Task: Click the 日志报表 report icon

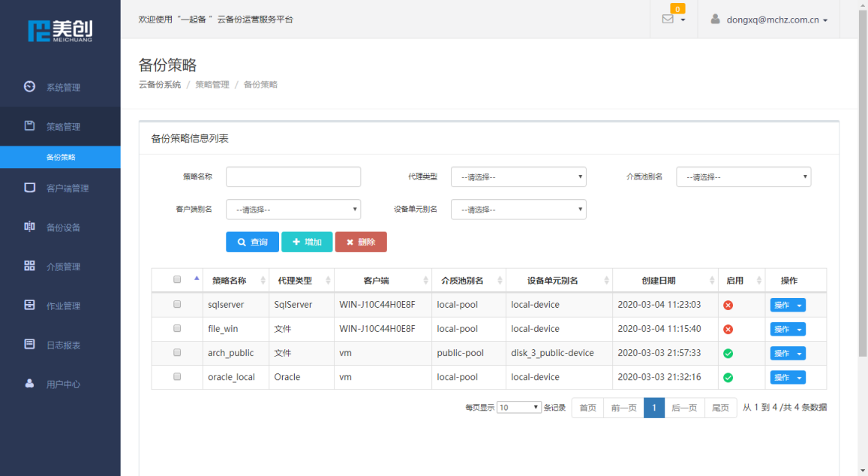Action: coord(29,344)
